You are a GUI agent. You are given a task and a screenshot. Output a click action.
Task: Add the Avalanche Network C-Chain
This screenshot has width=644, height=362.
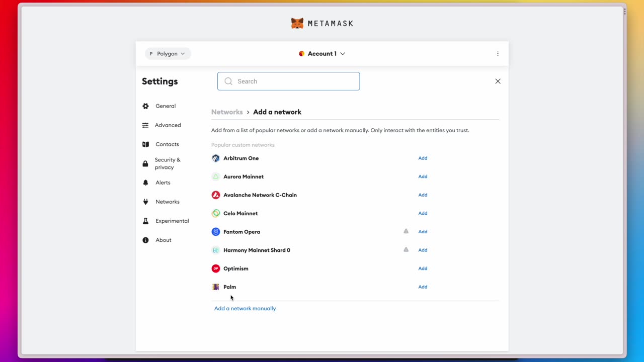click(x=423, y=195)
